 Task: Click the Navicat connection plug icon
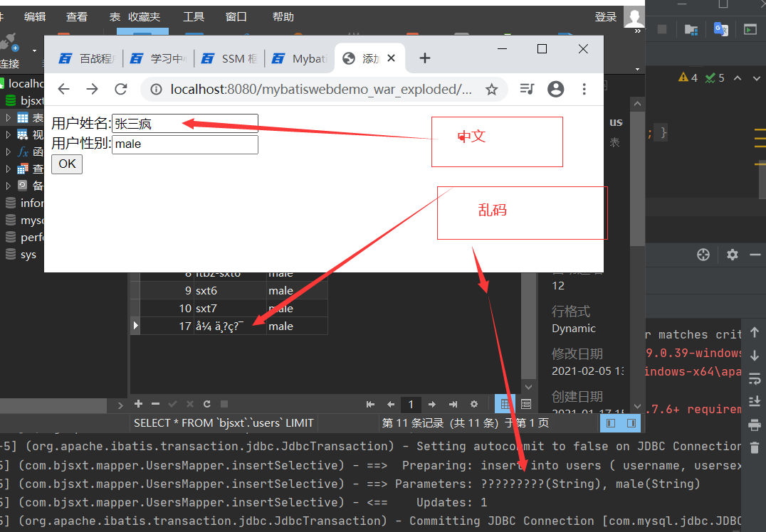[9, 43]
